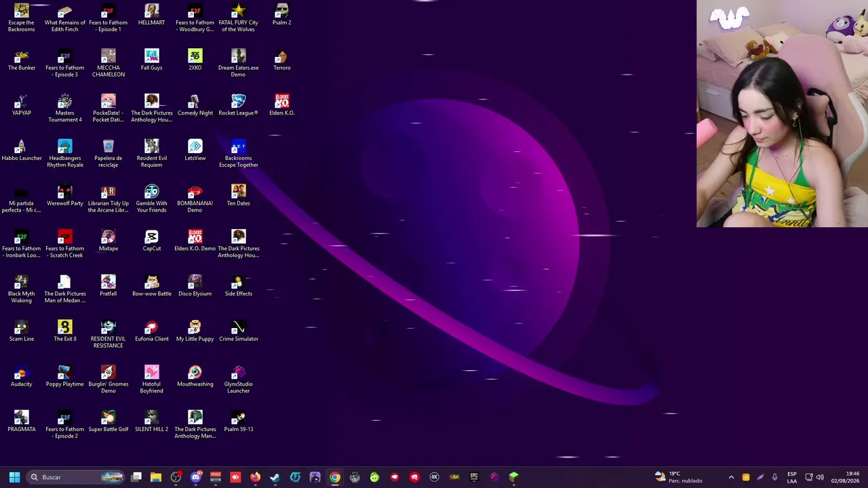Select the Psalm 2 desktop shortcut
868x488 pixels.
(281, 15)
